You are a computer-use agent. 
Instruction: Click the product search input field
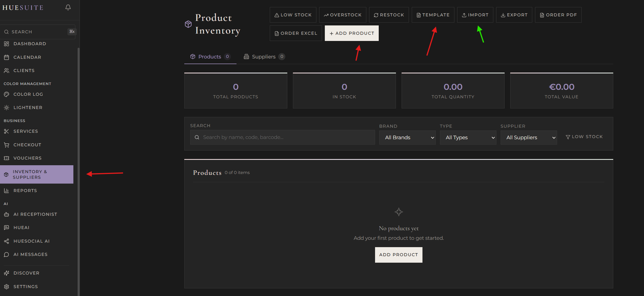(x=282, y=137)
